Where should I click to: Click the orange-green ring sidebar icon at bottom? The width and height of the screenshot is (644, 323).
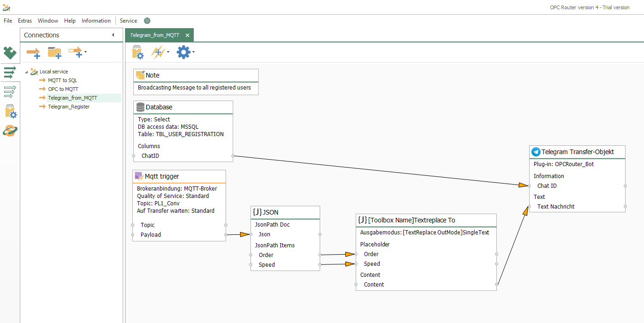(x=10, y=131)
